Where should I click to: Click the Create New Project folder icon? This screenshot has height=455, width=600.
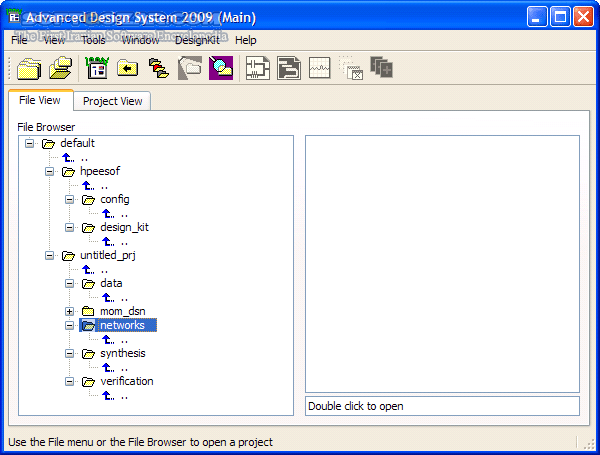[x=27, y=68]
